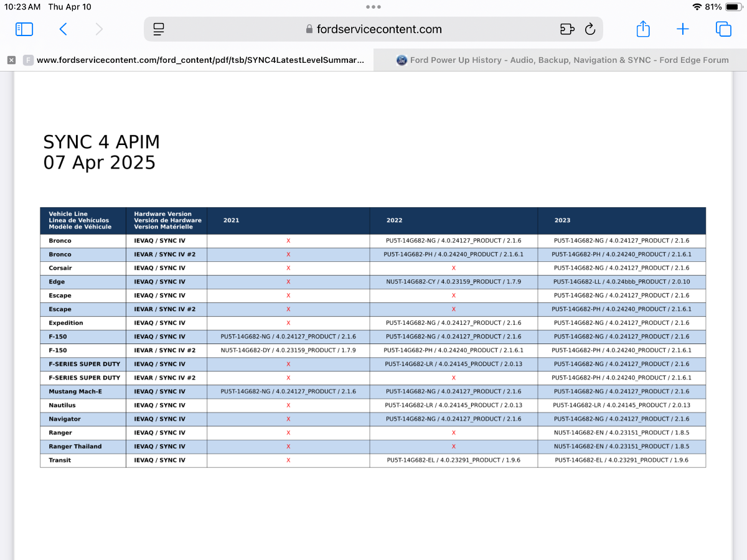Click the Hardware Version column header
Viewport: 747px width, 560px height.
166,220
